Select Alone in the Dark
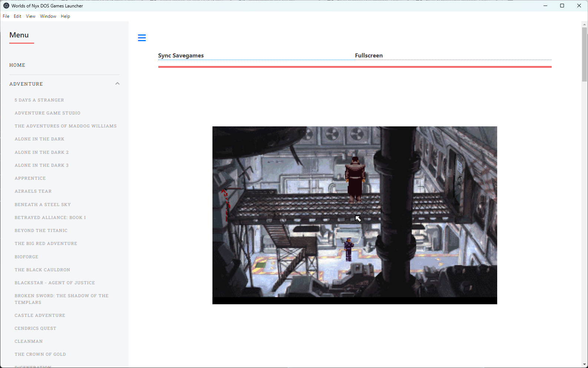Screen dimensions: 588x368 (x=40, y=139)
